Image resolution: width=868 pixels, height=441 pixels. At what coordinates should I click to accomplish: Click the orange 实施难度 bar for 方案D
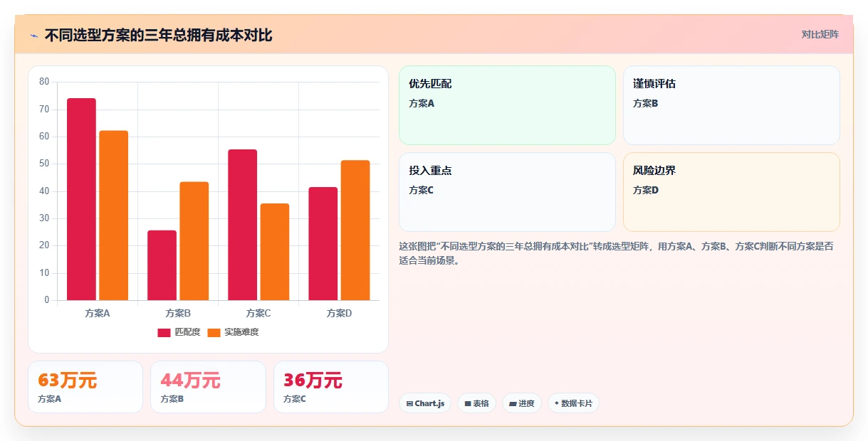point(355,230)
